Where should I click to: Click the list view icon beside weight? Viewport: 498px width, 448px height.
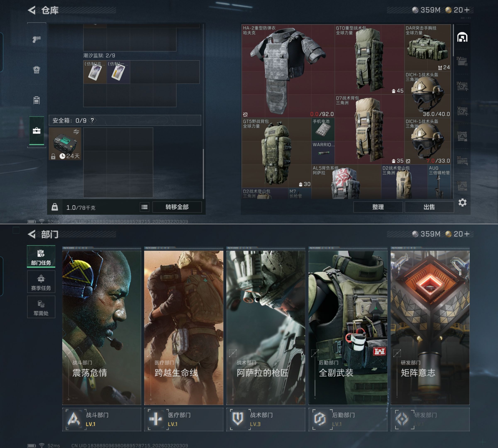(x=145, y=207)
